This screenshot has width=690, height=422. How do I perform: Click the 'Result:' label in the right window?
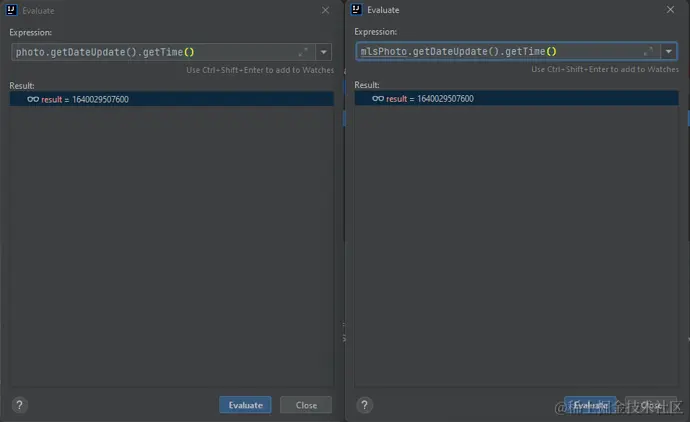(x=367, y=85)
